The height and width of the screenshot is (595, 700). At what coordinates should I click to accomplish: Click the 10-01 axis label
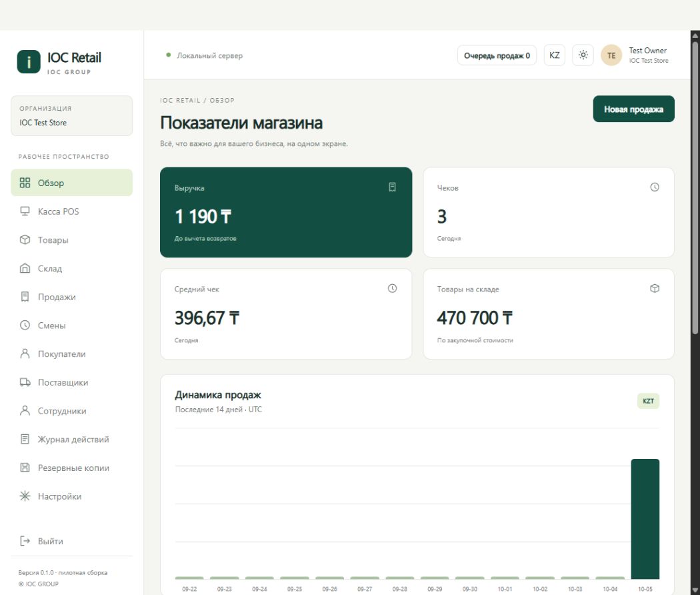pos(505,589)
